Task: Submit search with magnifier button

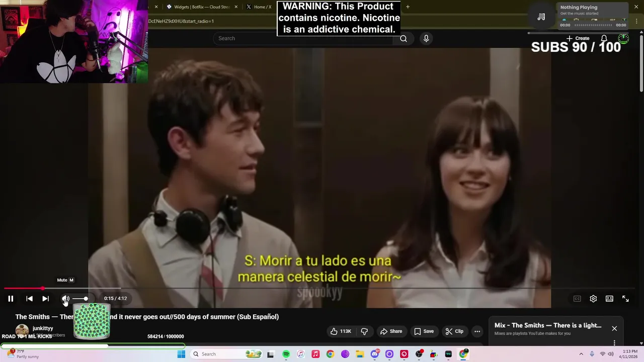Action: tap(404, 38)
